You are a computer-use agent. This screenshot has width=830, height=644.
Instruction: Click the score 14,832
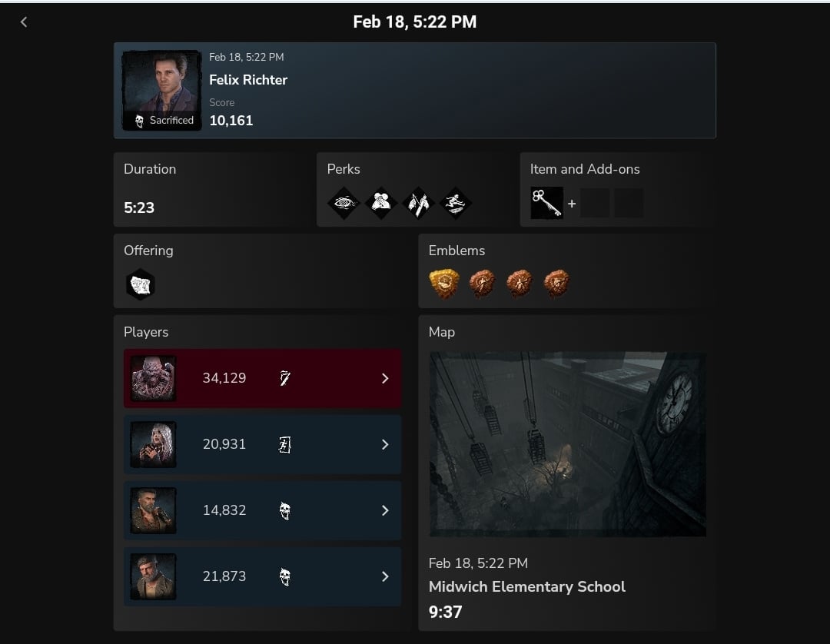tap(224, 510)
